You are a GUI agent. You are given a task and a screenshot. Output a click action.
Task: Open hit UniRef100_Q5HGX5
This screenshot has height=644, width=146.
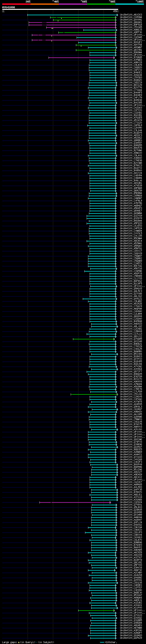(x=131, y=289)
